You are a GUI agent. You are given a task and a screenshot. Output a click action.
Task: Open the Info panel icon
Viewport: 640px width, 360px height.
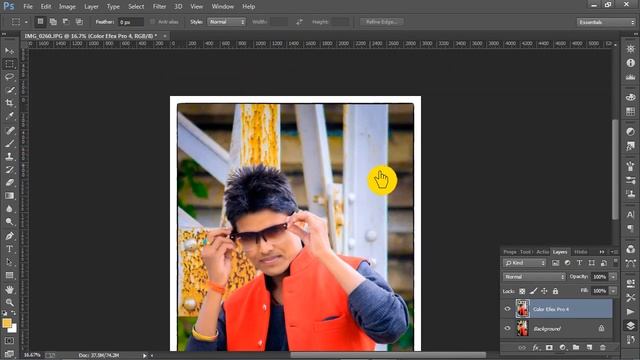(631, 63)
